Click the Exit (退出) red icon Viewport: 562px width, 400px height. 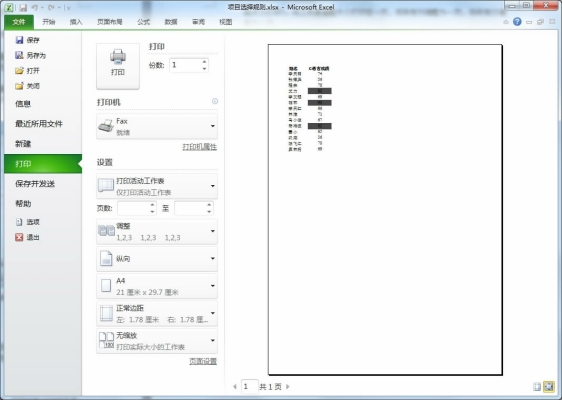point(19,237)
